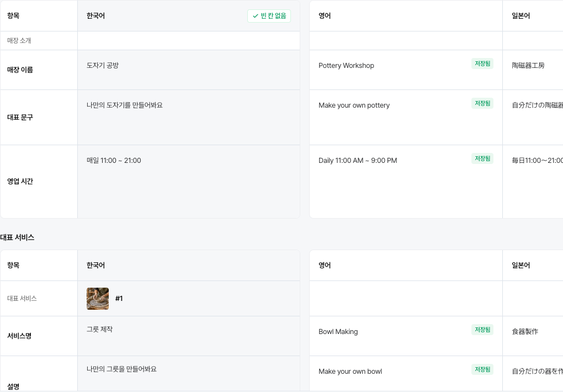Edit Korean slogan 나만의 도자기를 만들어봐요
The image size is (563, 392).
(x=189, y=117)
